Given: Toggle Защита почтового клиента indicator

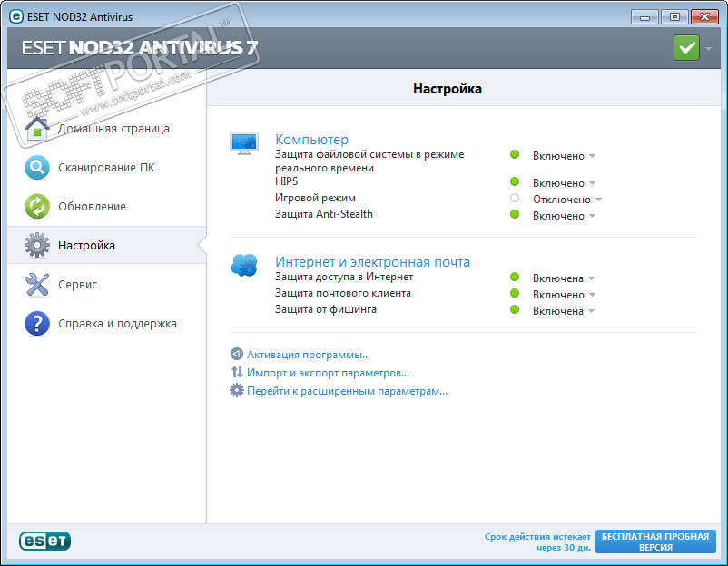Looking at the screenshot, I should 515,293.
